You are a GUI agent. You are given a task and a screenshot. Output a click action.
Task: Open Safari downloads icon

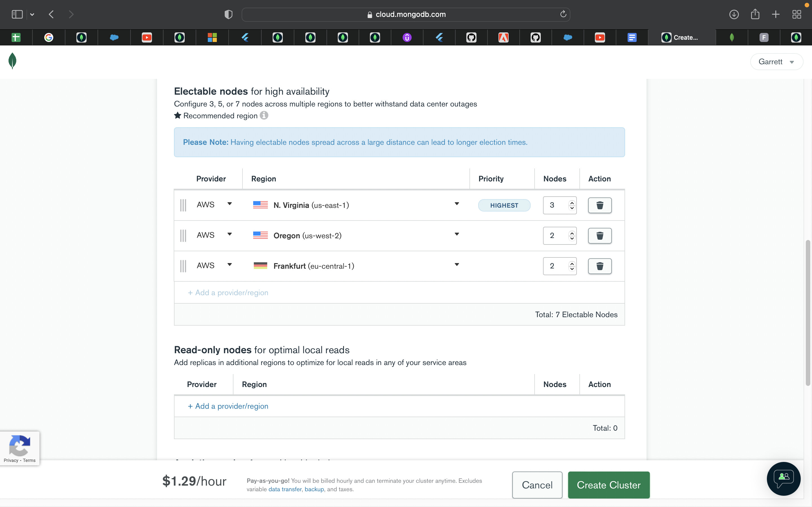tap(734, 14)
